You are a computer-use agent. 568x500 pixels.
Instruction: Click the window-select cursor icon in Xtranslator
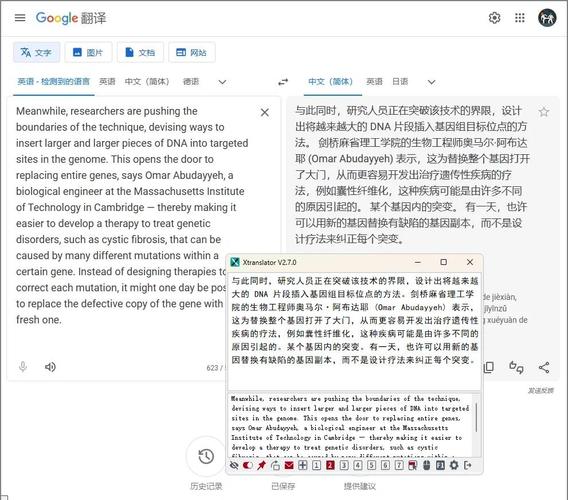(413, 466)
